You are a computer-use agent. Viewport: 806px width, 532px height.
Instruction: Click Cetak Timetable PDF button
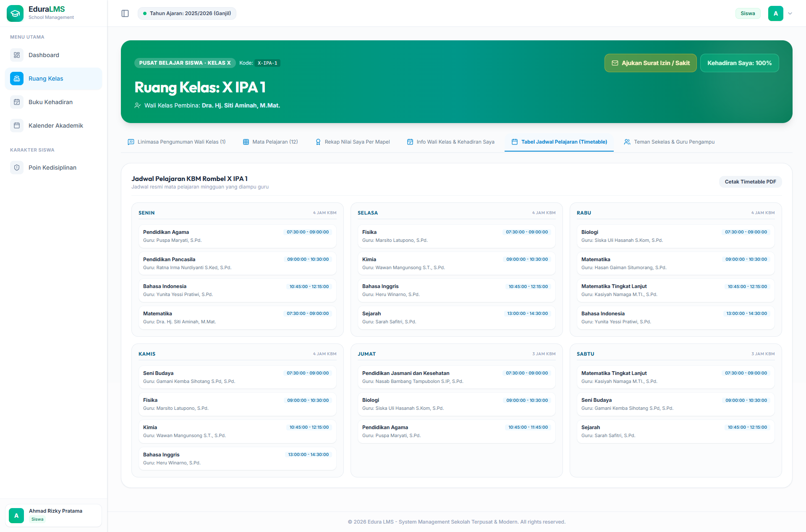click(751, 182)
